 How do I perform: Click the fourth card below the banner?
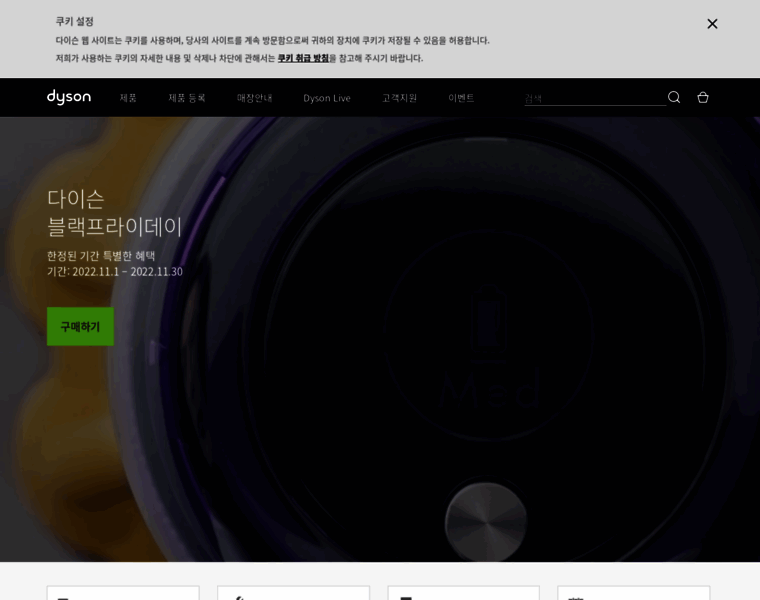click(x=633, y=593)
